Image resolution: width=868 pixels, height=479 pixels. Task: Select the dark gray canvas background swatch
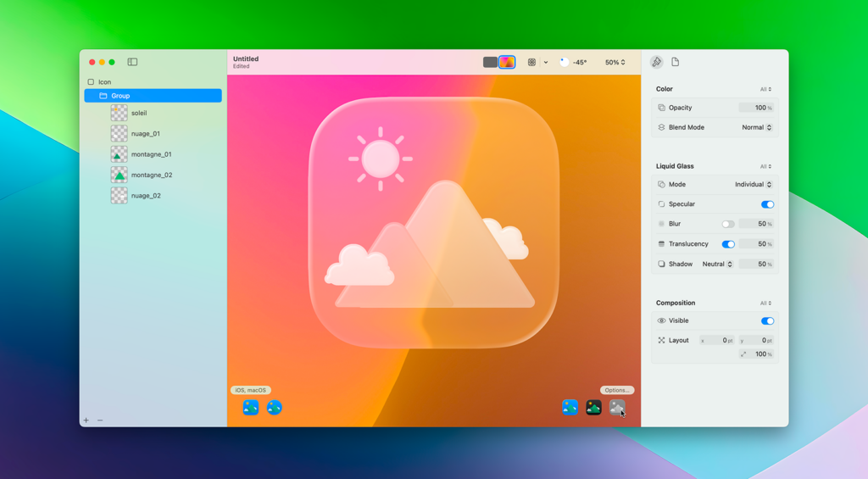pyautogui.click(x=490, y=62)
